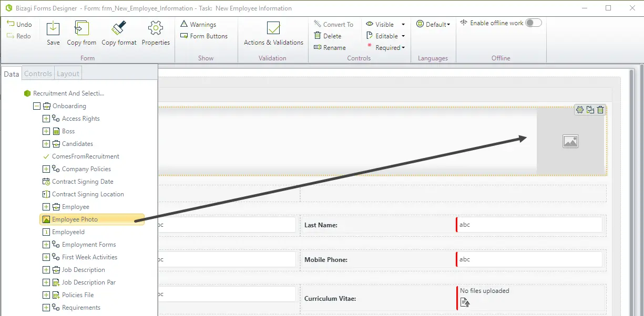Click the Undo button
This screenshot has width=644, height=316.
pos(19,24)
